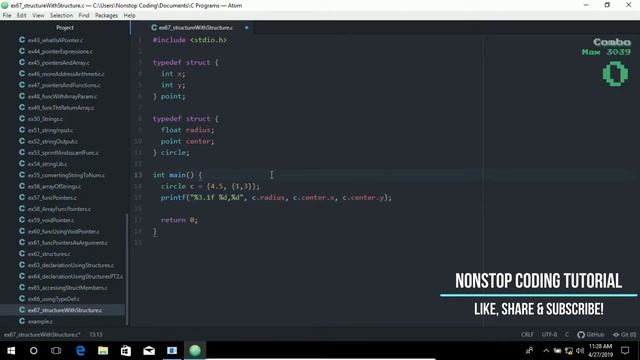Open ex48_funcWithArrayParam.c file
The width and height of the screenshot is (640, 360).
[x=62, y=96]
